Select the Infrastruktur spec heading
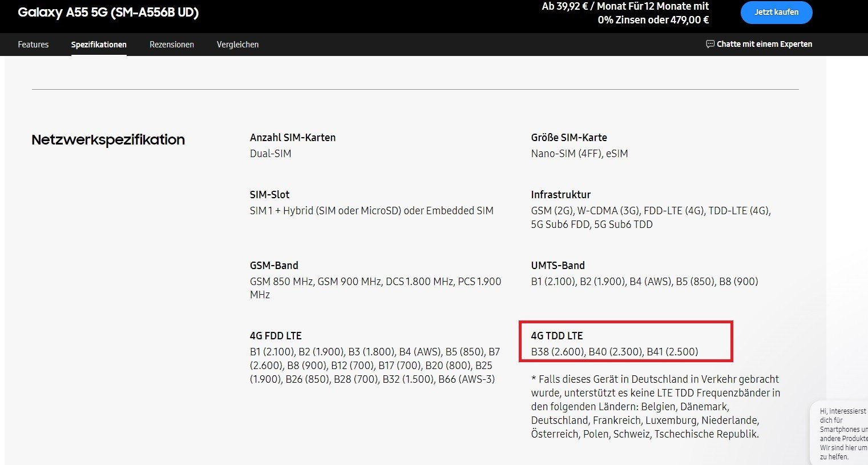This screenshot has width=868, height=465. point(560,195)
